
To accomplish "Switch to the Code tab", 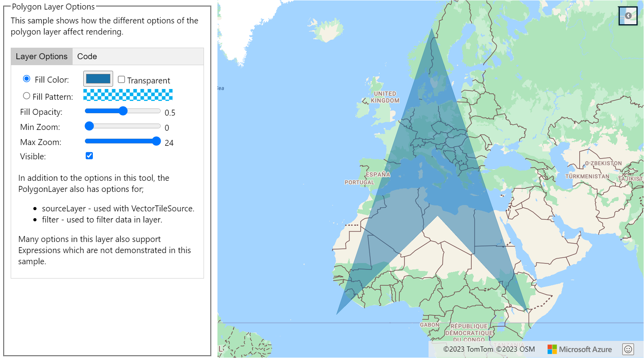I will pyautogui.click(x=87, y=56).
